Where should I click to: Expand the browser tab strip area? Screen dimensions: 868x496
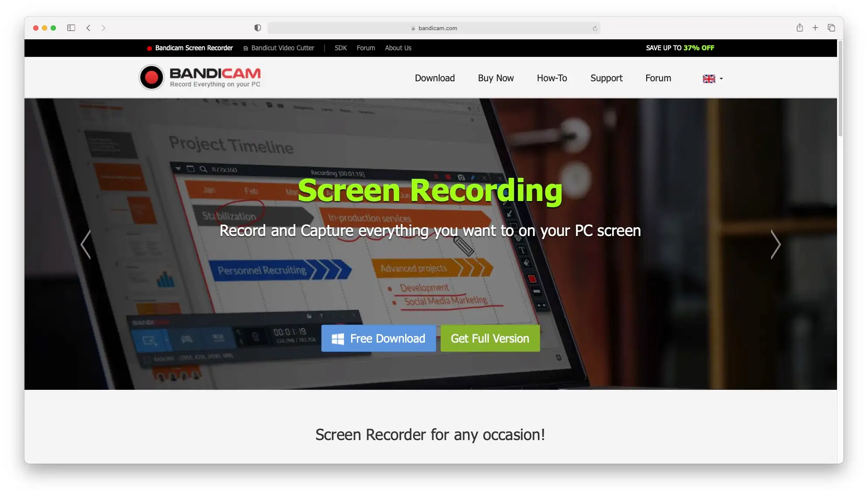pyautogui.click(x=830, y=28)
